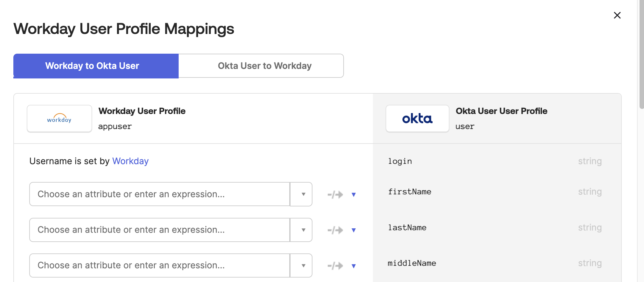This screenshot has height=282, width=644.
Task: Focus the lastName attribute expression field
Action: coord(160,230)
